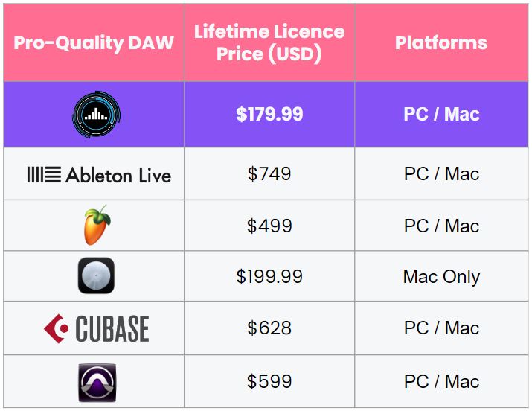Click PC / Mac in the Ableton row
The image size is (532, 411).
(441, 174)
